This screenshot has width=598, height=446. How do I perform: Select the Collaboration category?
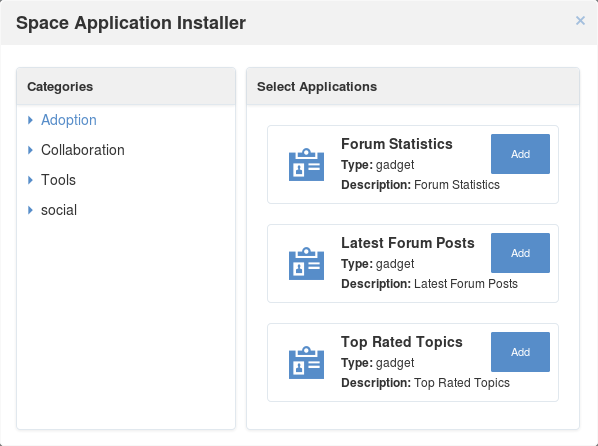point(83,150)
